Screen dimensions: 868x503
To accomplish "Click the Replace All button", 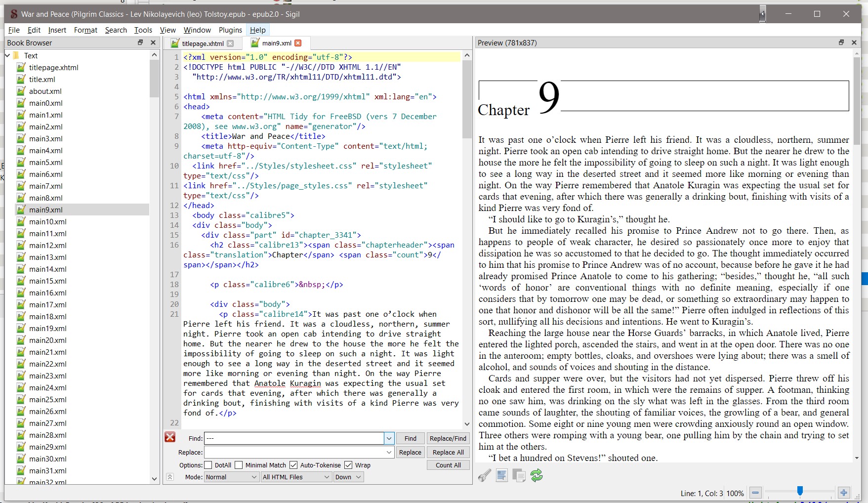I will tap(448, 452).
